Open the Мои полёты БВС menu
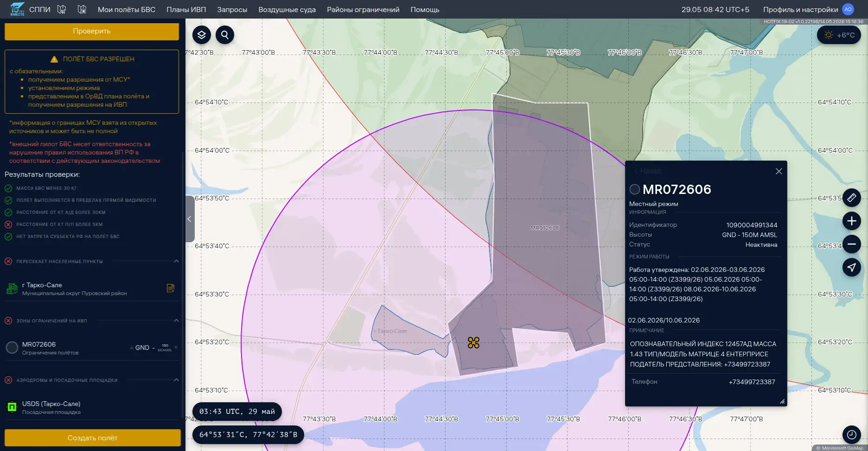 coord(127,9)
